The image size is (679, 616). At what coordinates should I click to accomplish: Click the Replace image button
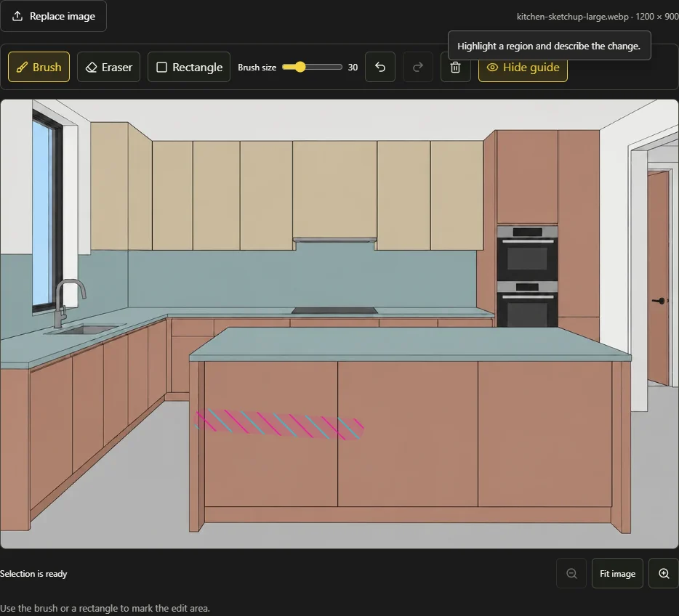[53, 16]
